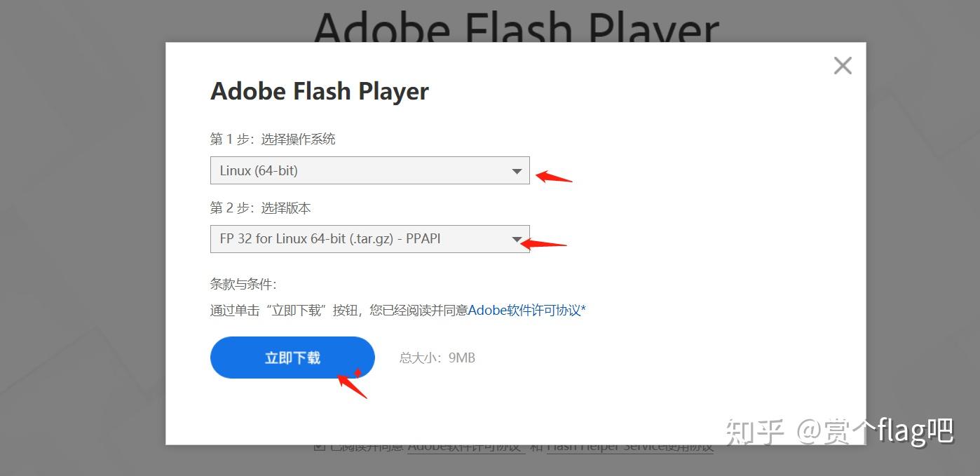Open the FP 32 for Linux version box
This screenshot has height=476, width=980.
[369, 238]
